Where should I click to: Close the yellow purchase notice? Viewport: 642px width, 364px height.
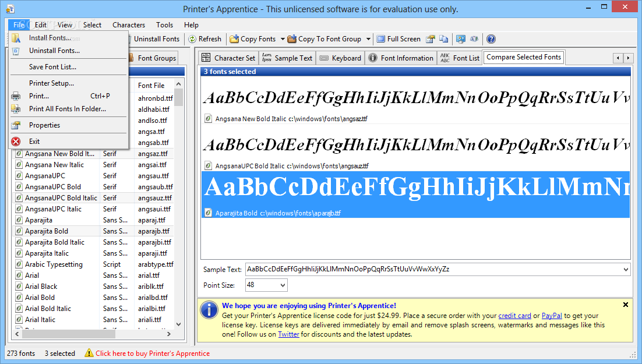(x=626, y=305)
